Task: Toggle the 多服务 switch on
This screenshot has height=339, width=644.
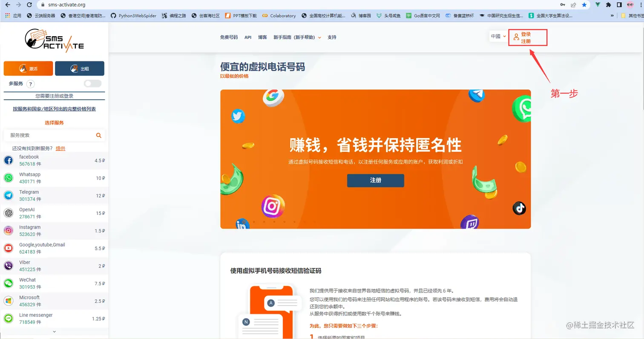Action: (92, 84)
